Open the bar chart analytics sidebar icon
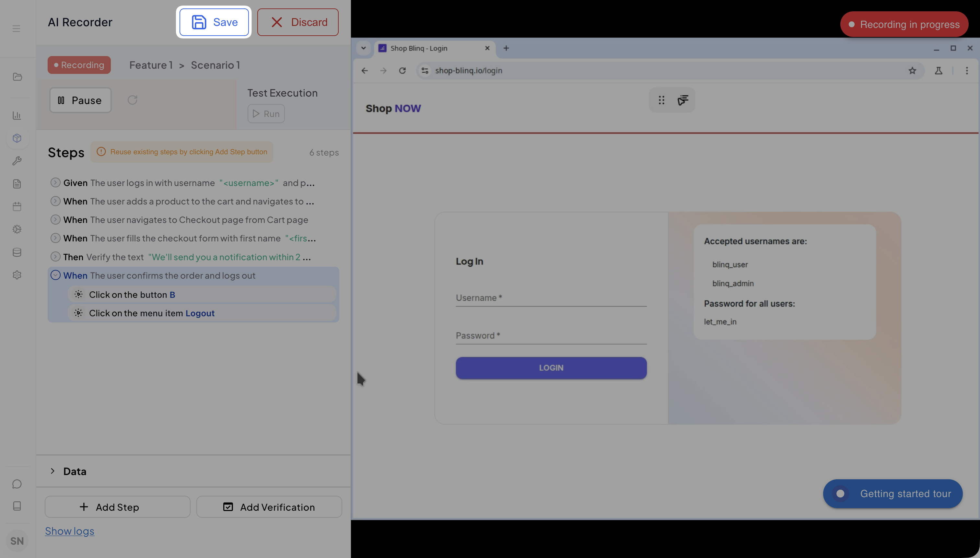Image resolution: width=980 pixels, height=558 pixels. click(x=17, y=115)
